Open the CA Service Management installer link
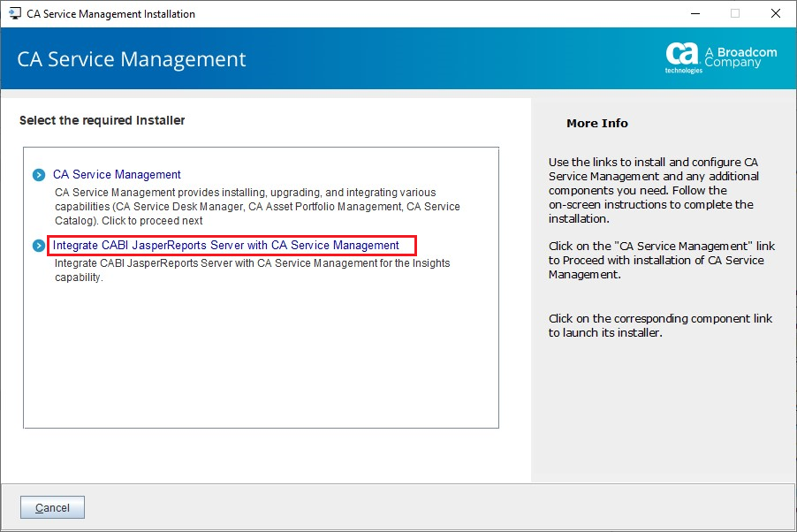The width and height of the screenshot is (797, 532). (117, 174)
